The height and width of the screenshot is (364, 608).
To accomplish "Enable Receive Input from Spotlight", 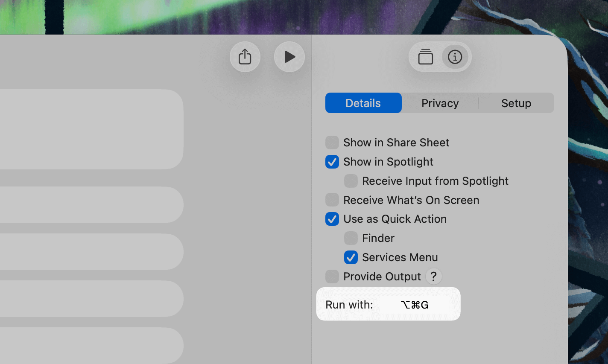I will [x=351, y=181].
